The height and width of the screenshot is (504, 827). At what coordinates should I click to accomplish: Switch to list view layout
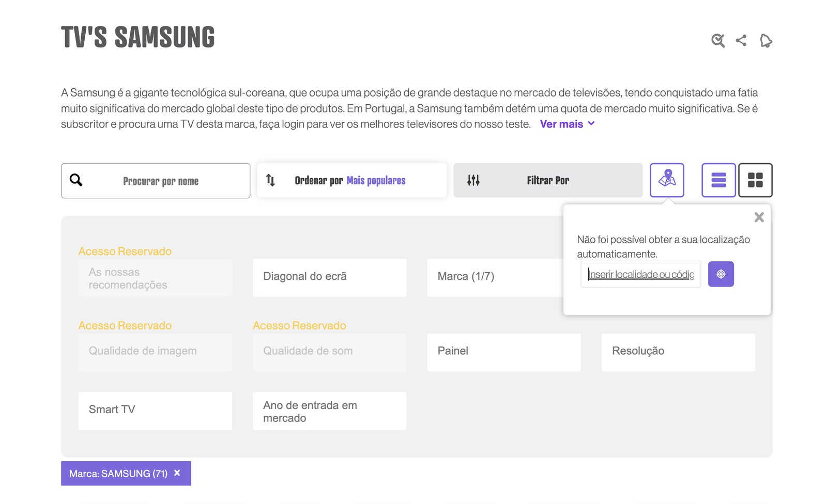(718, 180)
